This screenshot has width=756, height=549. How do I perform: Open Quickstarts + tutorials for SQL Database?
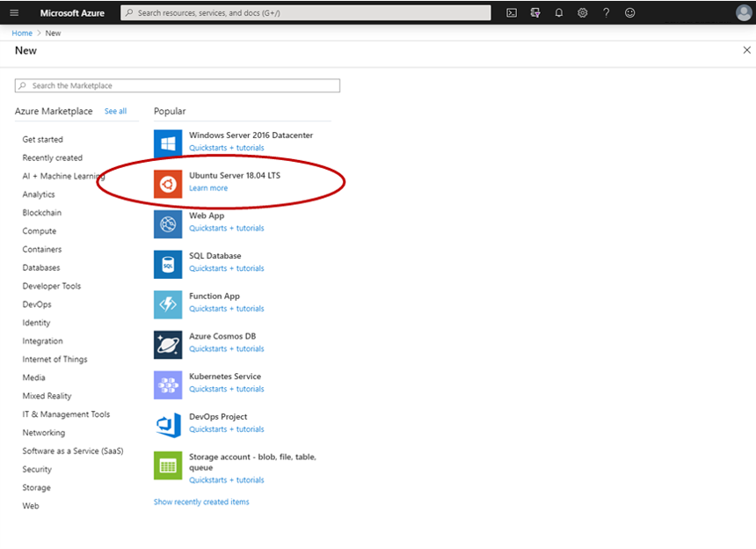227,268
